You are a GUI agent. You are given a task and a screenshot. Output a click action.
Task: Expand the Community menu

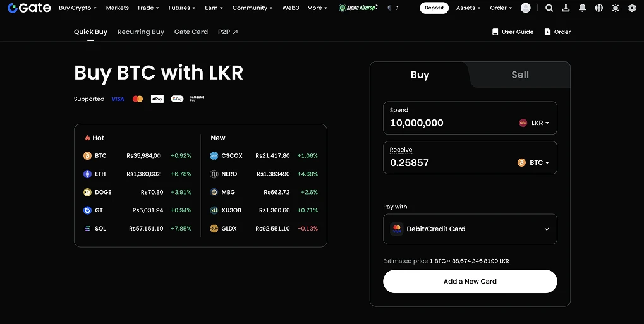253,8
